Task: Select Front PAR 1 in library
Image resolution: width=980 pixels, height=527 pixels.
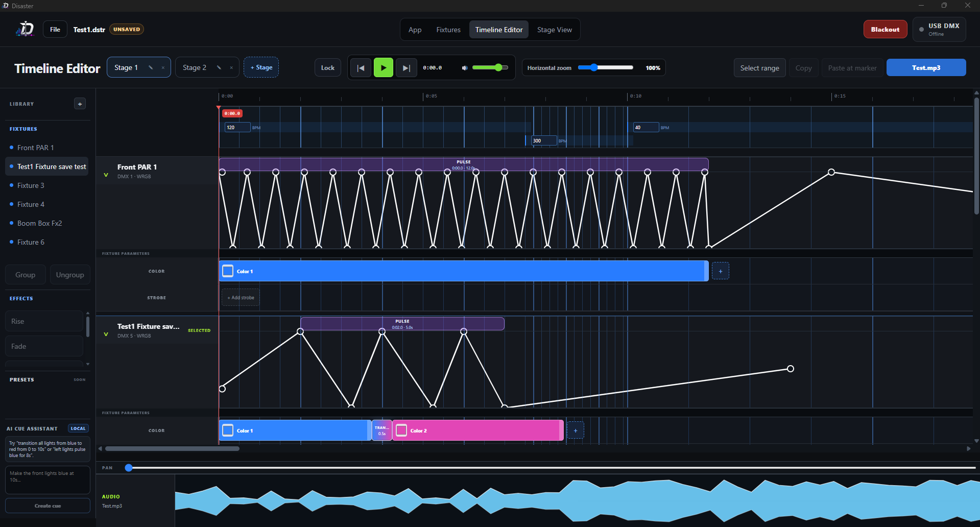Action: coord(47,148)
